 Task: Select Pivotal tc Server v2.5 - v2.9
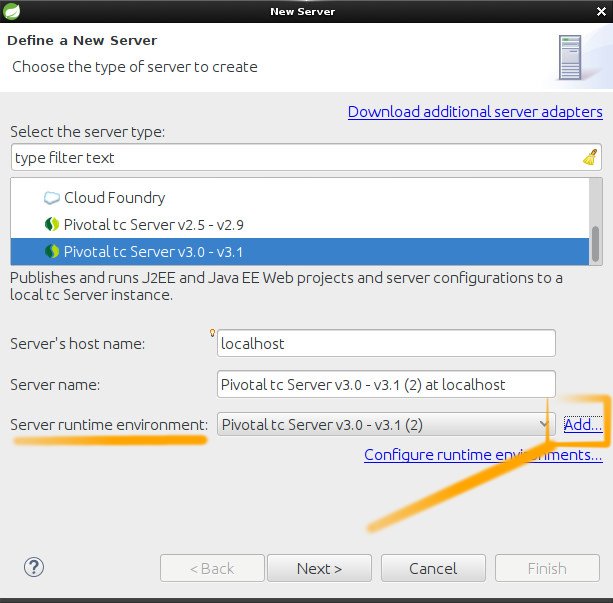[300, 225]
